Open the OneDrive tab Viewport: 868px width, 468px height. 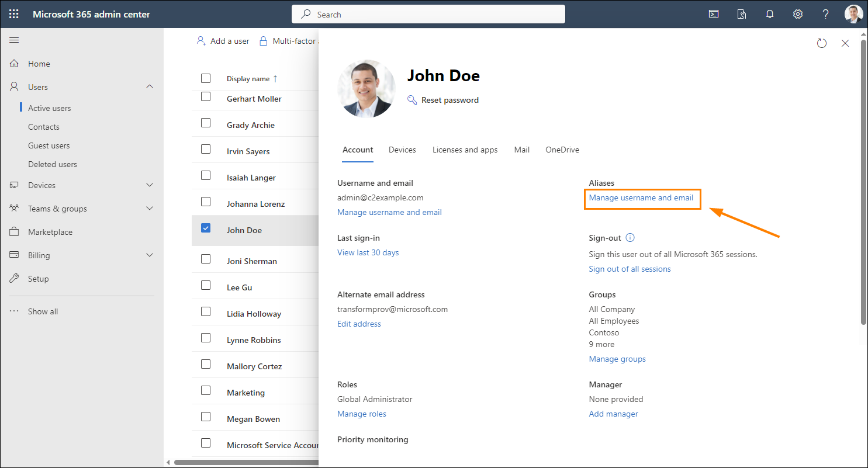click(x=562, y=150)
